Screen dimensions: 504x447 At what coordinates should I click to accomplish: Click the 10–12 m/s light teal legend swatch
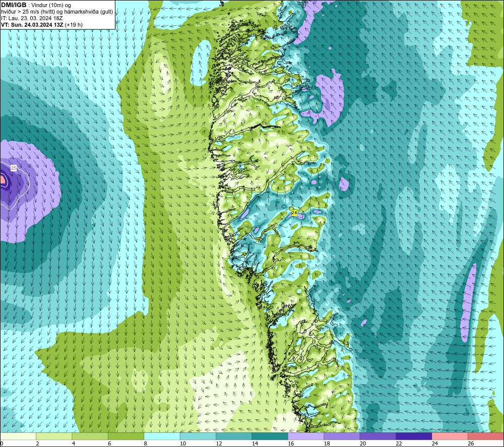[x=198, y=436]
